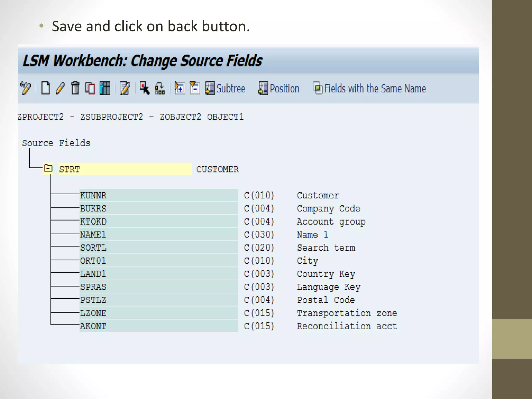Click the Copy (duplicate pages) icon
This screenshot has width=532, height=399.
point(90,88)
